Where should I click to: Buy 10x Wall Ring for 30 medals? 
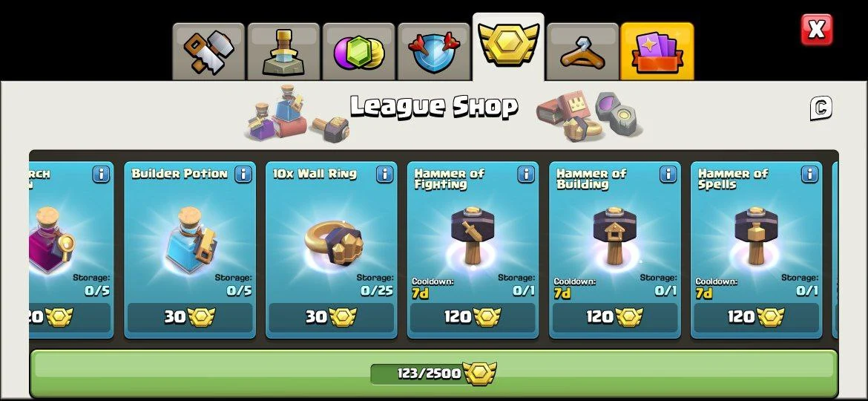[331, 317]
